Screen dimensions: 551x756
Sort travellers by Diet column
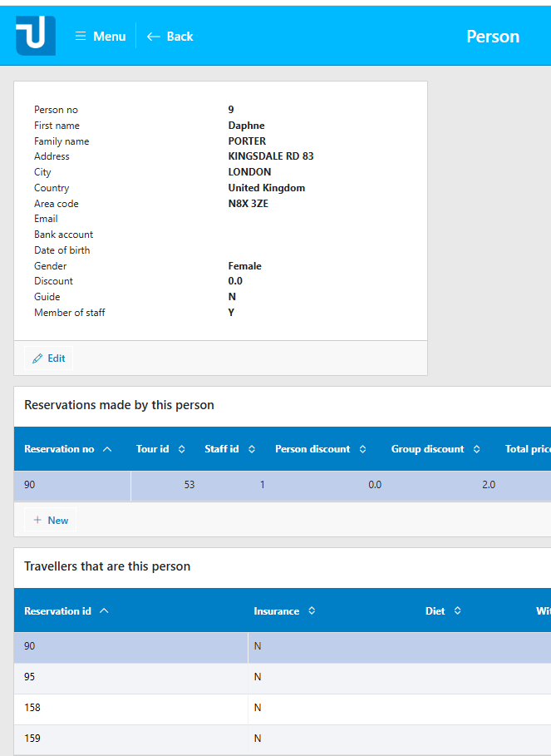pos(443,610)
